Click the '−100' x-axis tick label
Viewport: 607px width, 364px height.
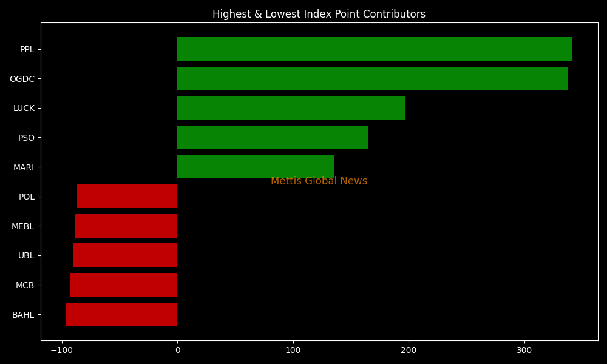pos(61,351)
